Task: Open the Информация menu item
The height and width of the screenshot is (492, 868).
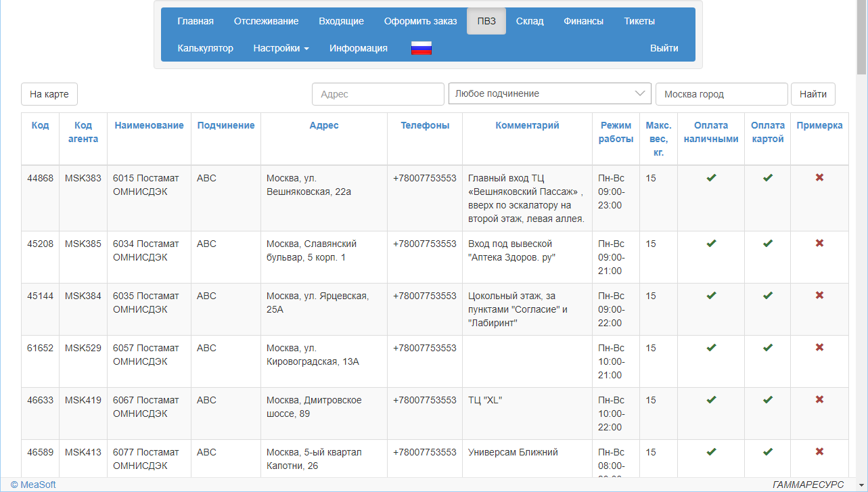Action: tap(359, 48)
